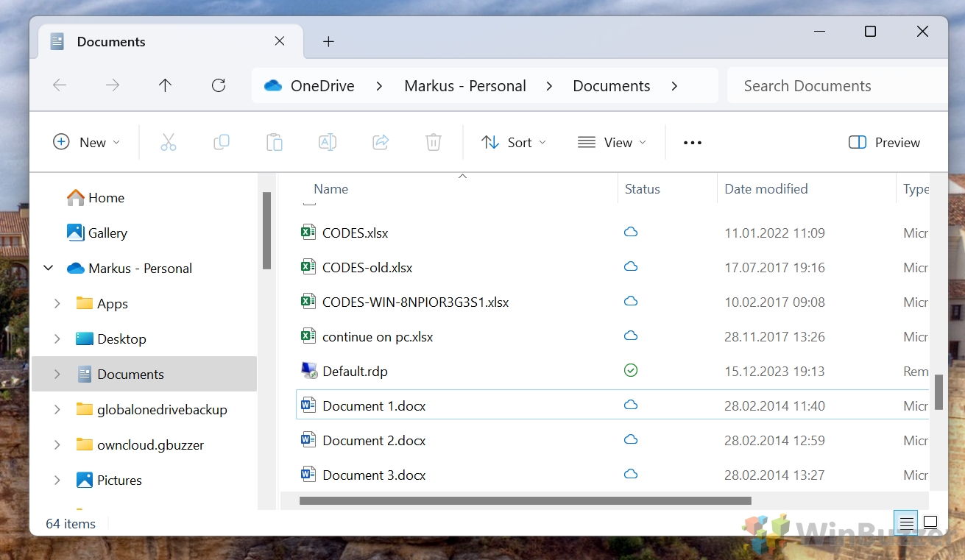965x560 pixels.
Task: Go to Markus - Personal via breadcrumb
Action: (x=464, y=85)
